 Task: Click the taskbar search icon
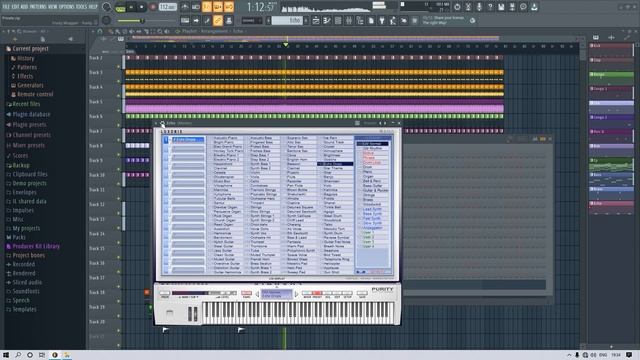pos(18,355)
